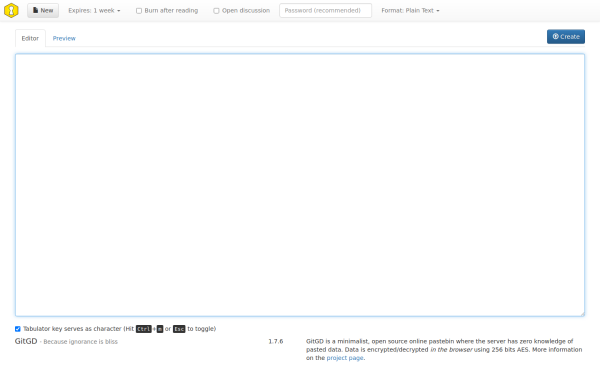Click the GitGD title text
Viewport: 600px width, 375px height.
click(26, 341)
